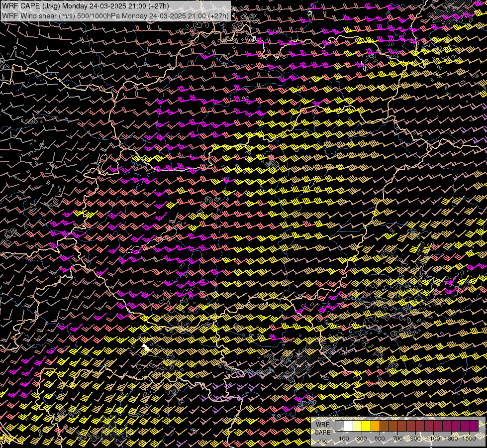Click the '300' legend tick label
Image resolution: width=487 pixels, height=448 pixels.
coord(362,439)
